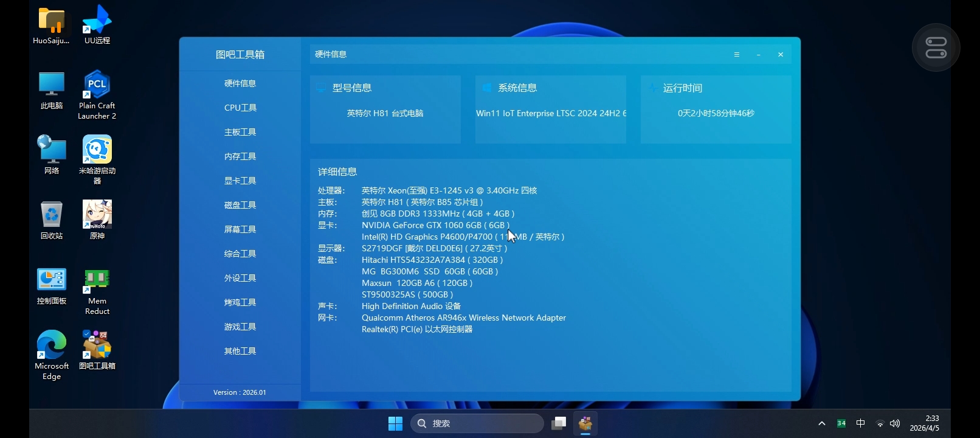Open the 网络 desktop icon
The height and width of the screenshot is (438, 980).
(x=52, y=155)
